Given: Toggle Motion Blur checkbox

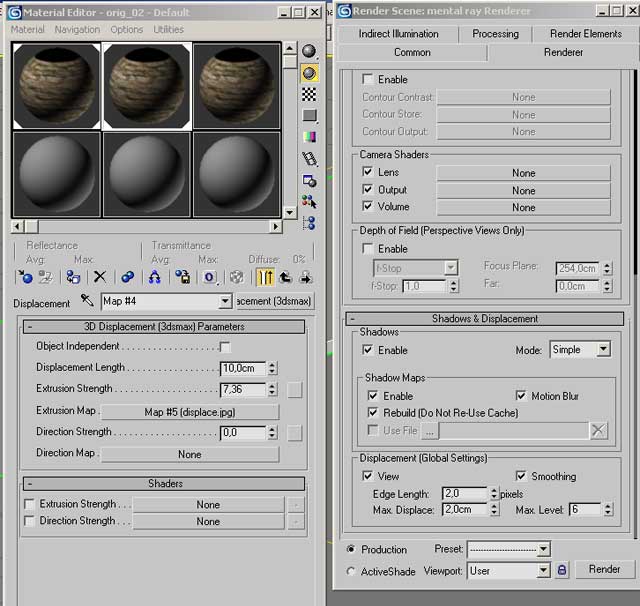Looking at the screenshot, I should tap(521, 395).
